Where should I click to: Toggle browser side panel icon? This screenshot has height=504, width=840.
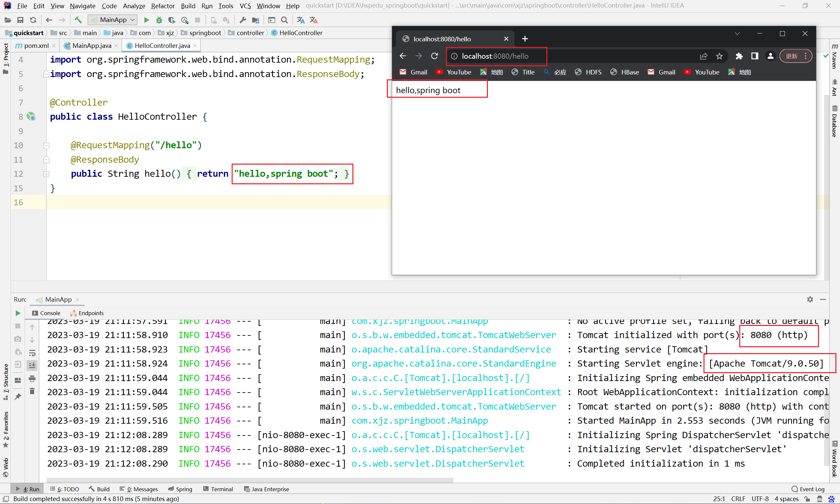click(x=755, y=56)
